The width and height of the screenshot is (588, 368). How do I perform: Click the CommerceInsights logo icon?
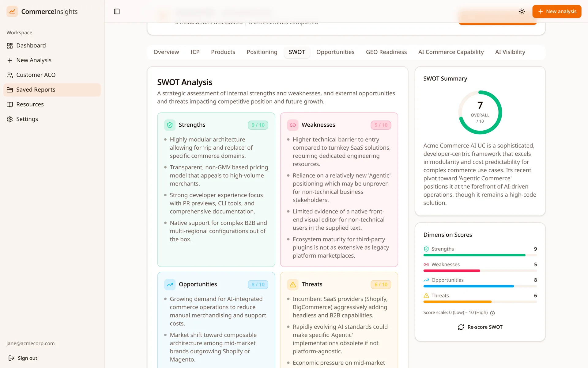click(x=12, y=11)
